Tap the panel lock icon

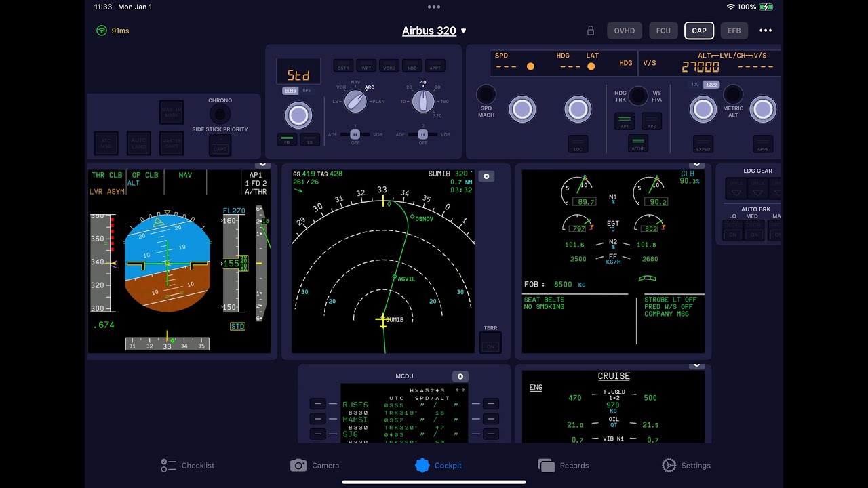coord(591,30)
